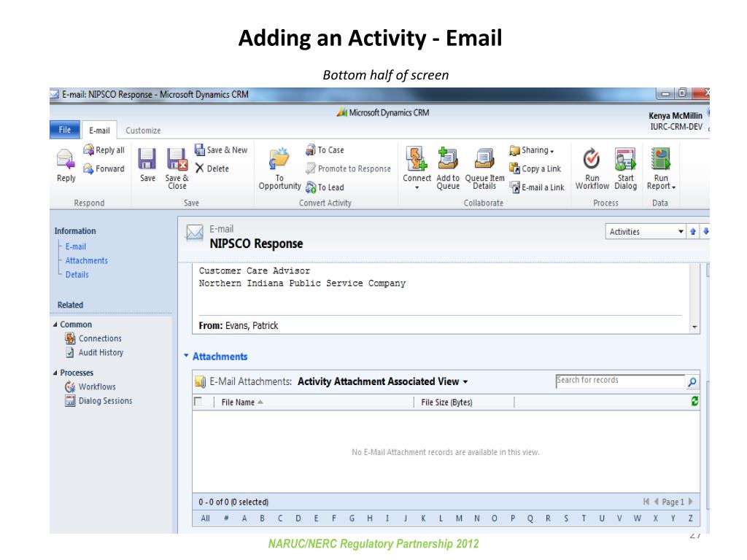Click the Add to Queue icon
Screen dimensions: 747x560
448,168
